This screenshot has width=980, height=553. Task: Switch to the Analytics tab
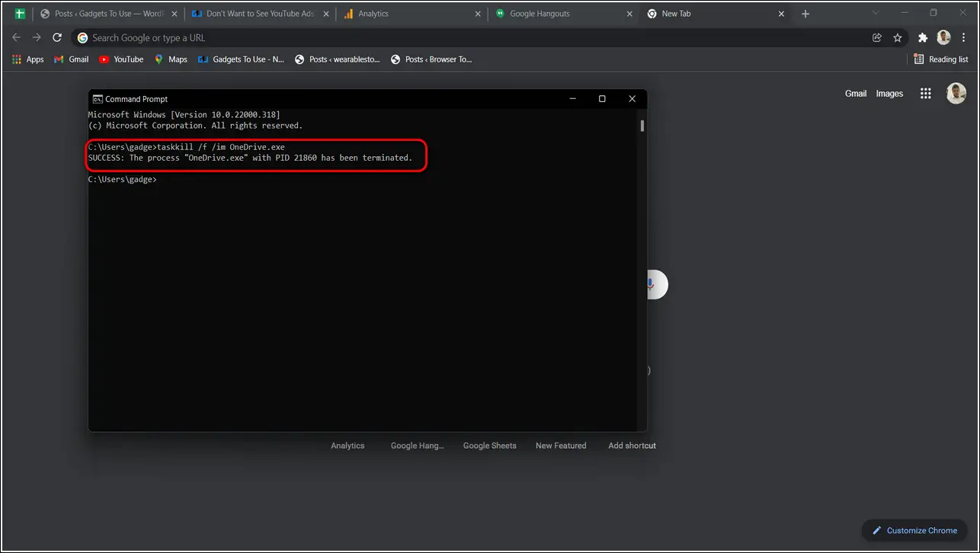(412, 14)
